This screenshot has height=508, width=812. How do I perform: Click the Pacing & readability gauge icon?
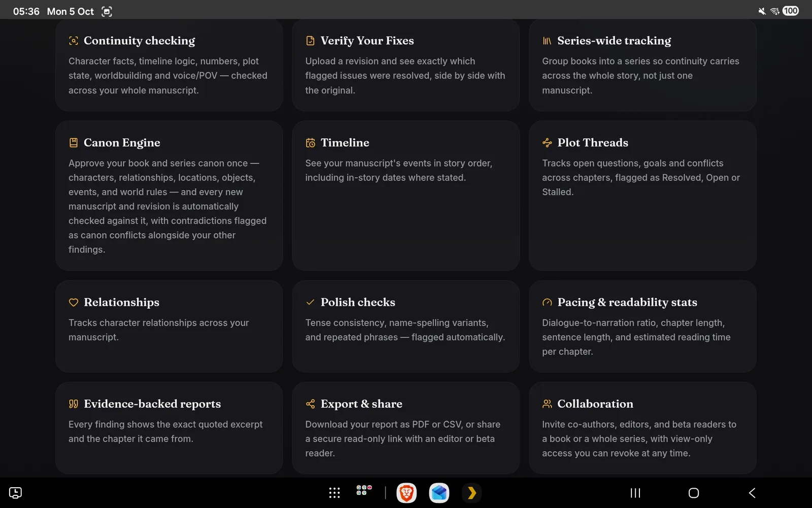(547, 302)
